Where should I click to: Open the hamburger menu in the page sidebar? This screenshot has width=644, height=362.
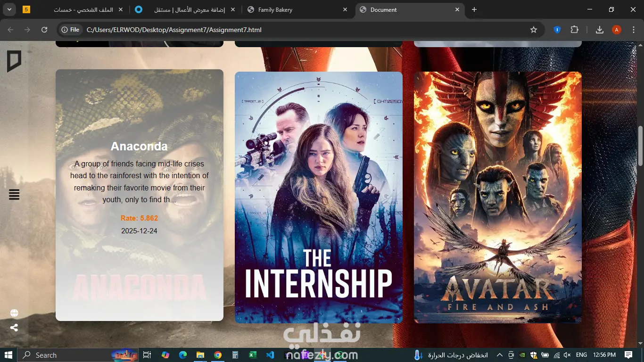click(x=14, y=194)
